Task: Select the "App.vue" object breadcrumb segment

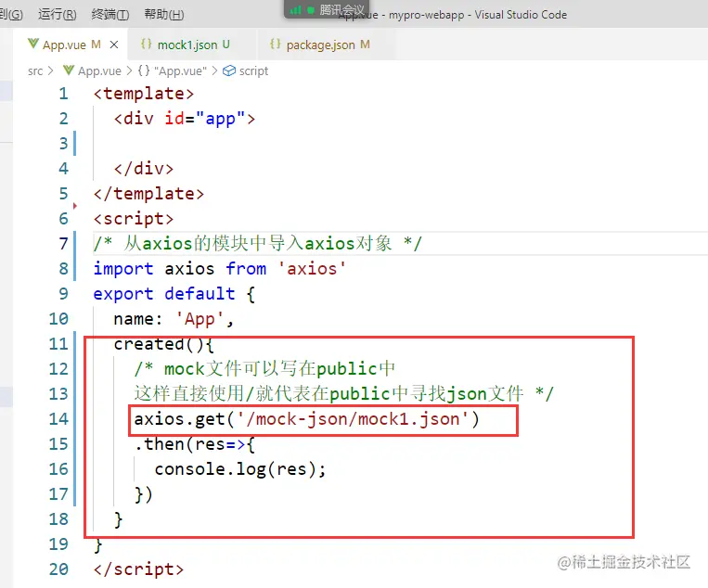Action: click(x=180, y=70)
